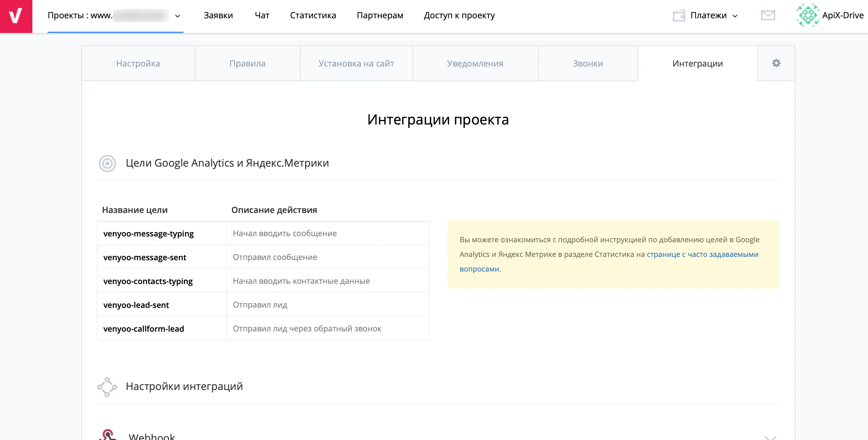Click the Webhook section title
This screenshot has width=868, height=440.
pos(152,436)
